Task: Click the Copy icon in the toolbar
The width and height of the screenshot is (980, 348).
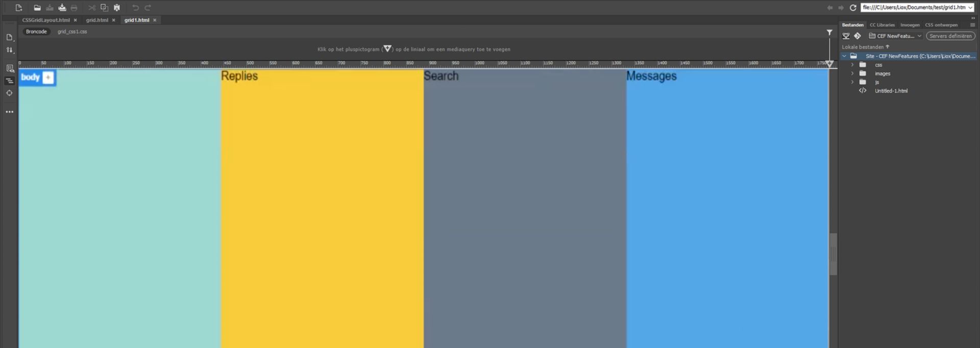Action: [104, 8]
